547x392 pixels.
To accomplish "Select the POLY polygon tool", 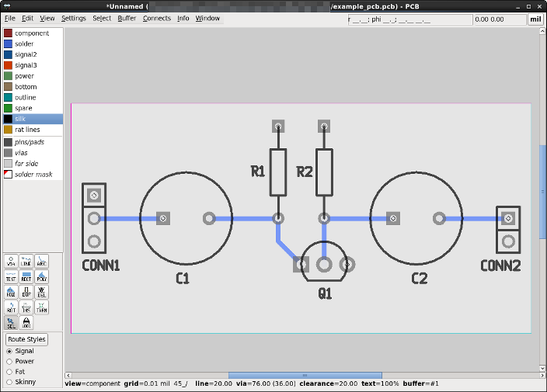I will [41, 276].
